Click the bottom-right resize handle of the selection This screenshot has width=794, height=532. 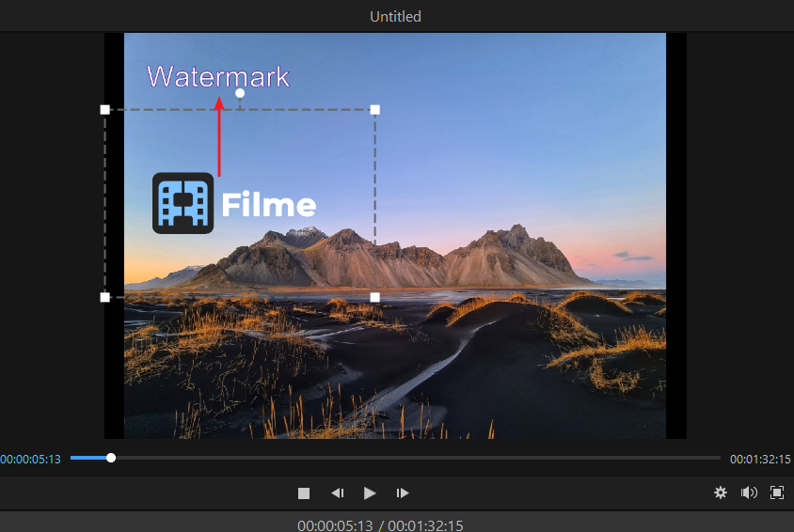tap(374, 297)
